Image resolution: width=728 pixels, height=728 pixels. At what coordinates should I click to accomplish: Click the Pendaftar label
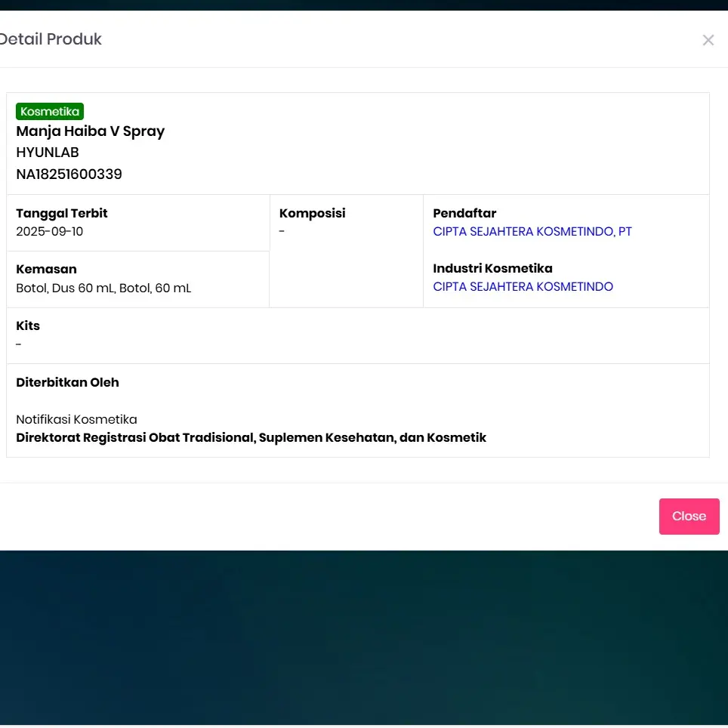tap(464, 214)
